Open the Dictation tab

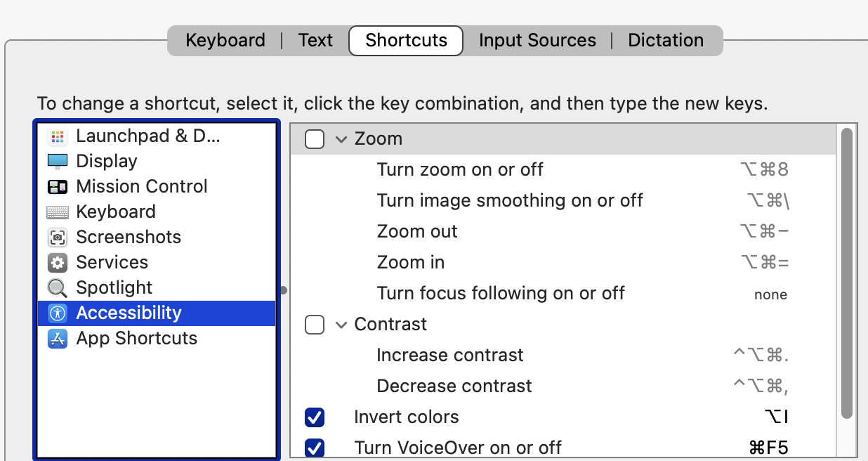coord(666,41)
